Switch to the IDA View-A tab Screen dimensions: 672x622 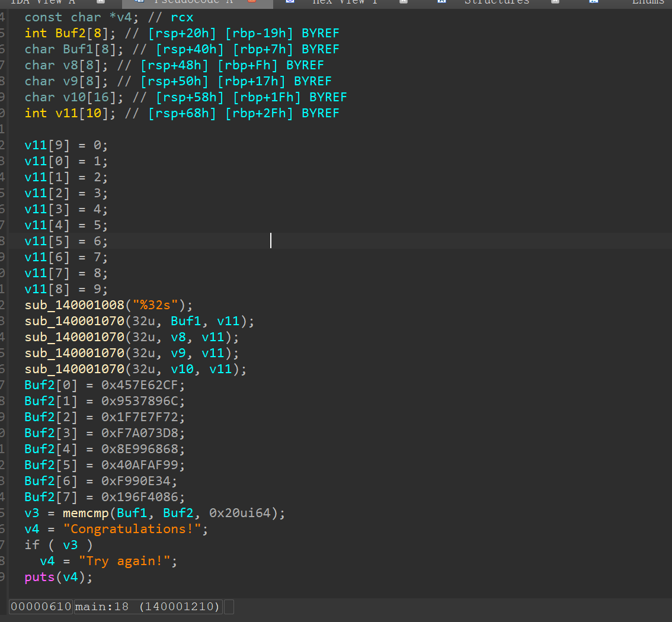pos(44,2)
